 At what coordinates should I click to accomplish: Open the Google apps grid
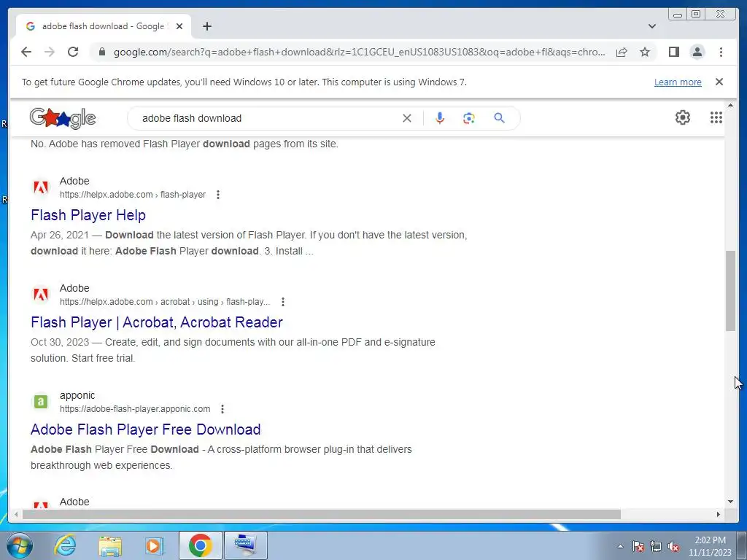pos(716,117)
